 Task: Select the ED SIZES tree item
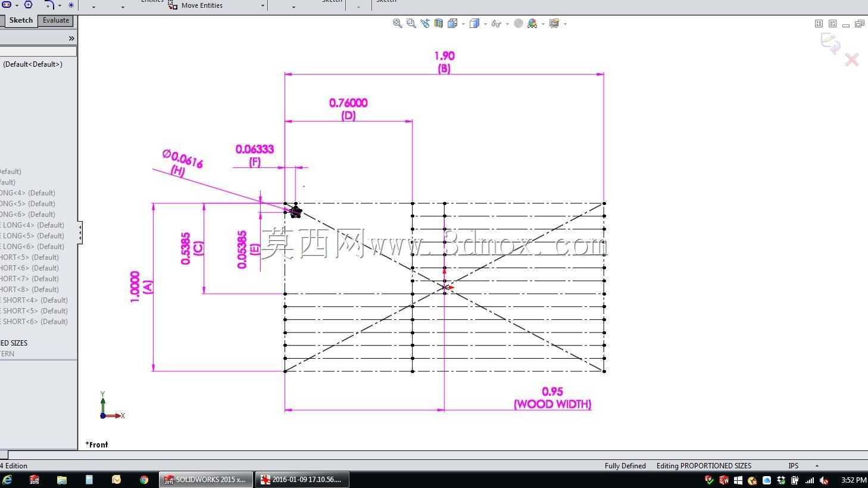pyautogui.click(x=14, y=343)
